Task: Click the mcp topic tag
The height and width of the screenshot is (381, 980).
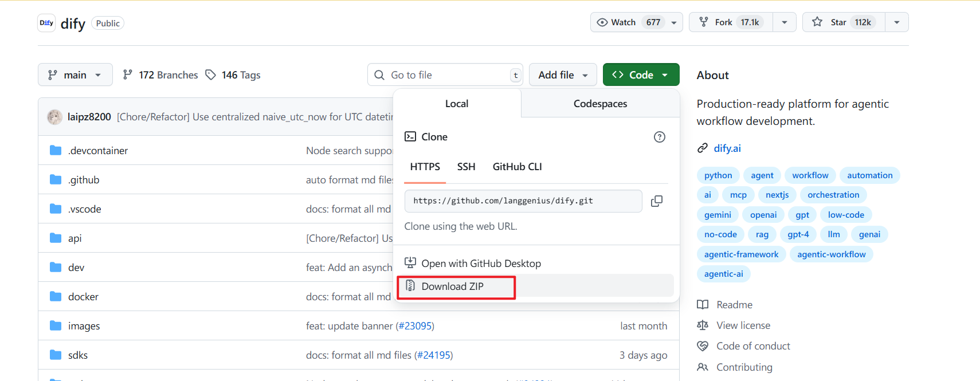Action: coord(738,195)
